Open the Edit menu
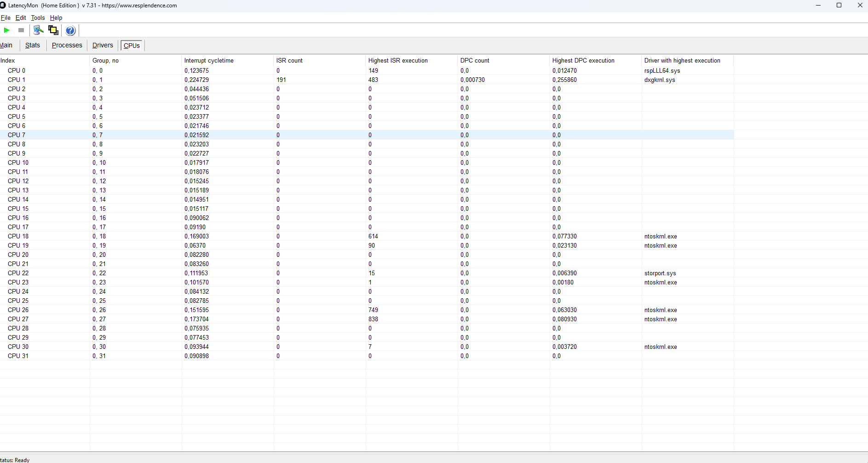868x463 pixels. pos(21,17)
